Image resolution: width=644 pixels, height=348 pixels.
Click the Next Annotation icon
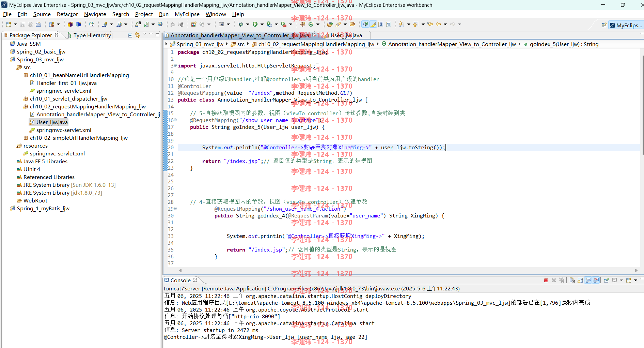tap(402, 24)
